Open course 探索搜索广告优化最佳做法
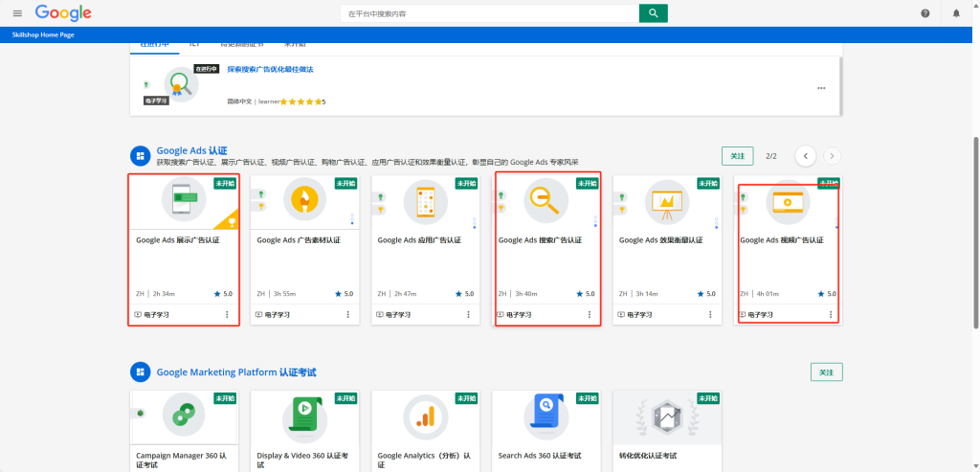 click(x=270, y=69)
